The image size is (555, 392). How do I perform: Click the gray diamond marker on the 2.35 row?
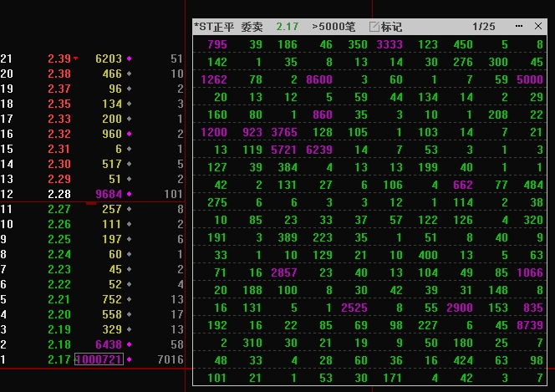point(130,104)
